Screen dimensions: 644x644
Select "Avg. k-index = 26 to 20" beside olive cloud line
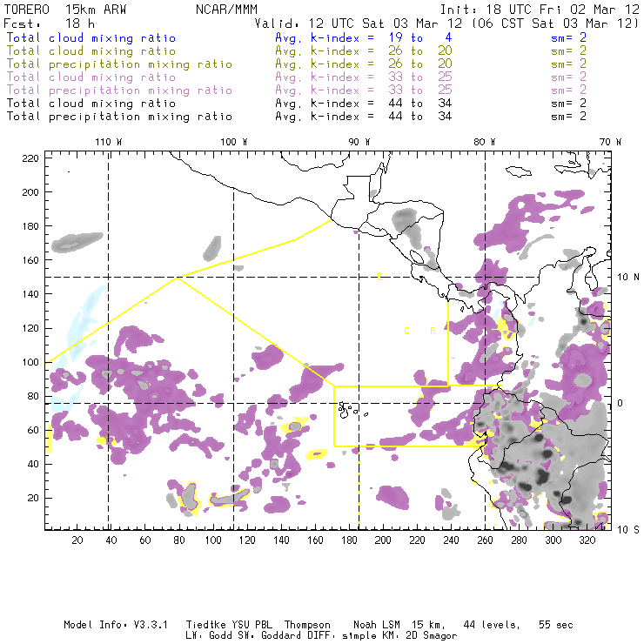[x=364, y=51]
